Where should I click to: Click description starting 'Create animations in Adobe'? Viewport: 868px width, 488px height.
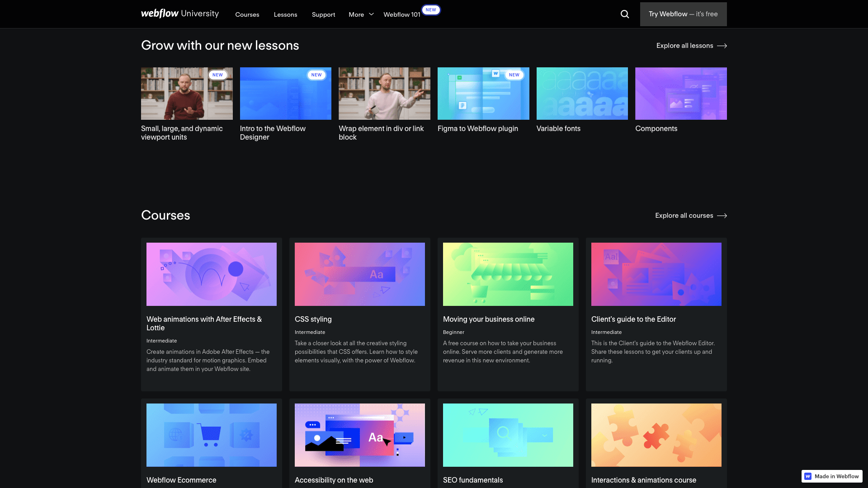(208, 360)
